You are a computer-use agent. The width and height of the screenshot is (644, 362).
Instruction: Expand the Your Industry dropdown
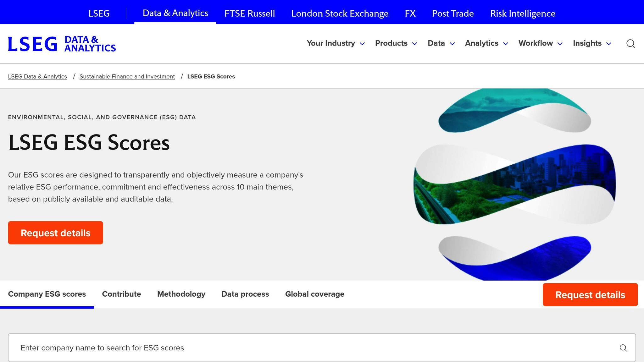point(336,43)
